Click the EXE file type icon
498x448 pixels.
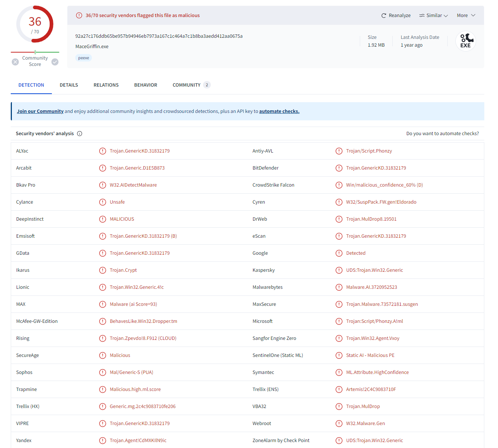pyautogui.click(x=466, y=41)
